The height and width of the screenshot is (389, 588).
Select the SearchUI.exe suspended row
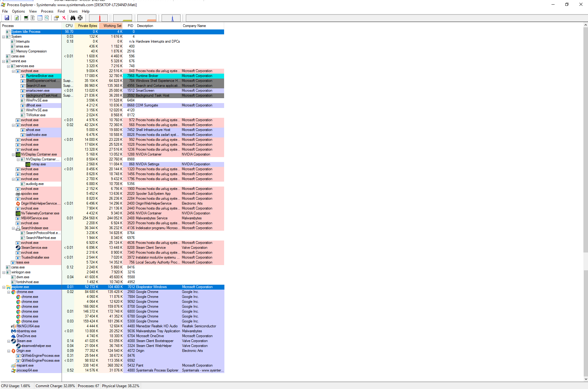click(x=112, y=86)
